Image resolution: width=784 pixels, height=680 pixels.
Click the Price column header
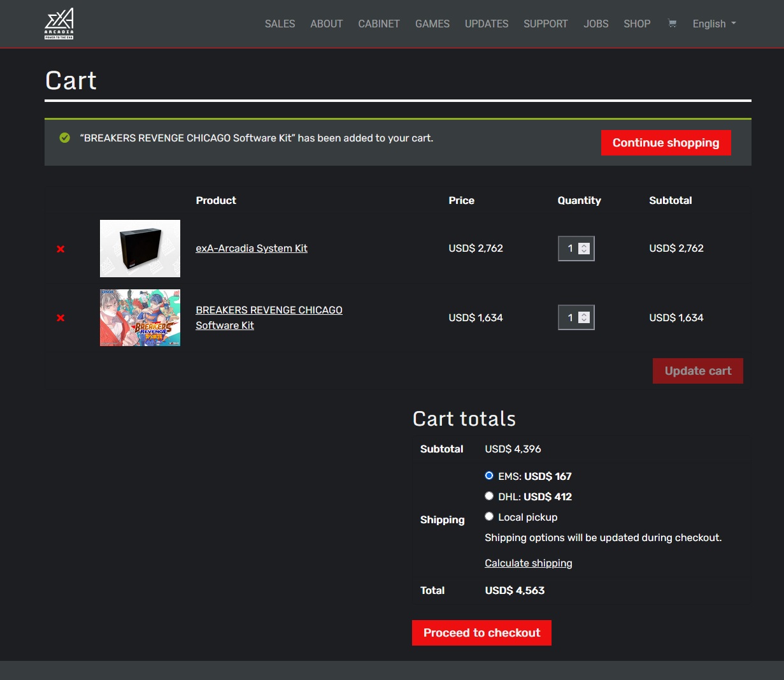tap(461, 201)
